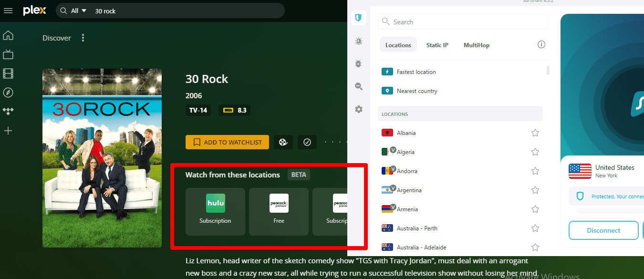Go to Home in Plex sidebar

(x=8, y=35)
